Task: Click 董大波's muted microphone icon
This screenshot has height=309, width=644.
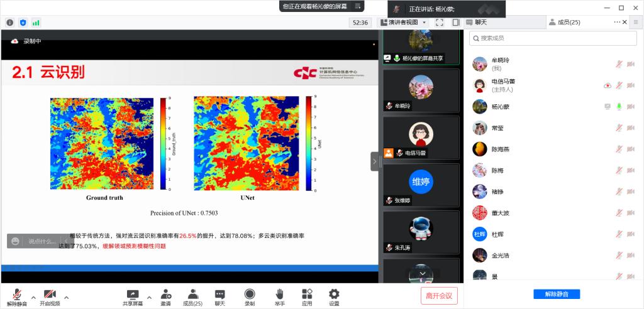Action: (x=619, y=213)
